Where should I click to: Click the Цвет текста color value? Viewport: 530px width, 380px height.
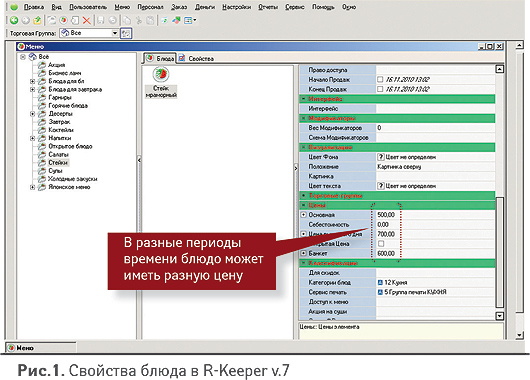(x=435, y=186)
